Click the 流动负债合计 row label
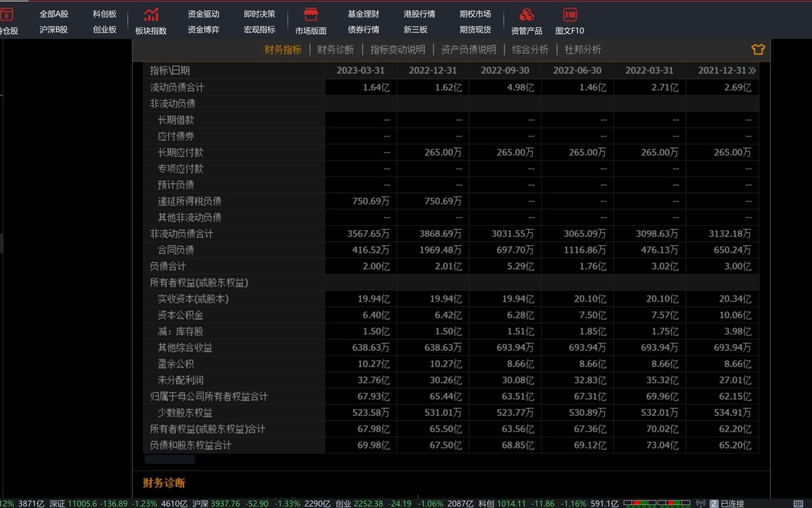812x508 pixels. click(177, 87)
